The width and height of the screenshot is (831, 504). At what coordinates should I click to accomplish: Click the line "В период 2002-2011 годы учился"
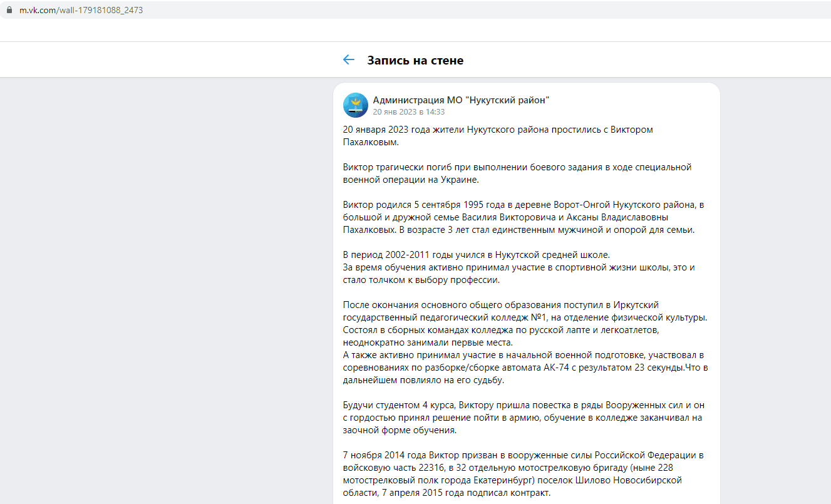[x=476, y=255]
